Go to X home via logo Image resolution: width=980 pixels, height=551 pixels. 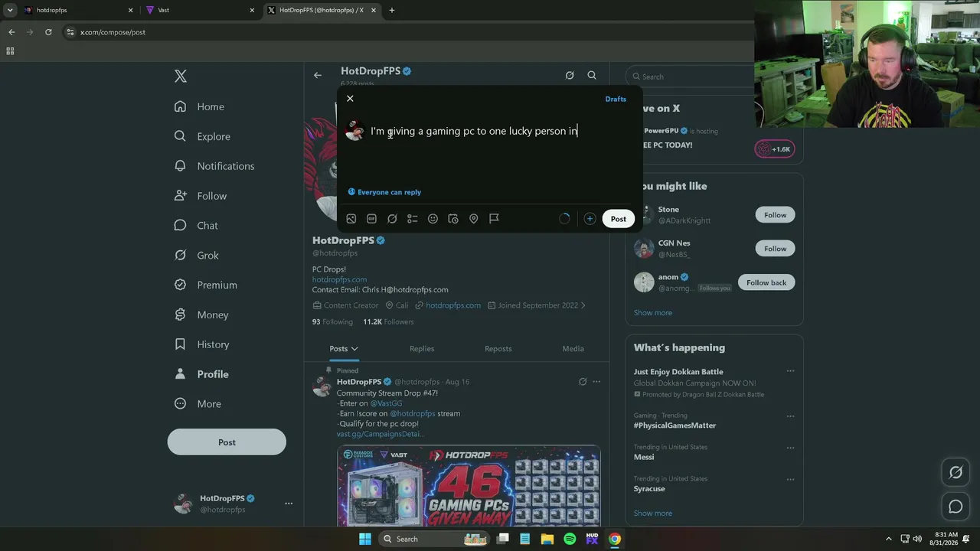click(x=181, y=76)
